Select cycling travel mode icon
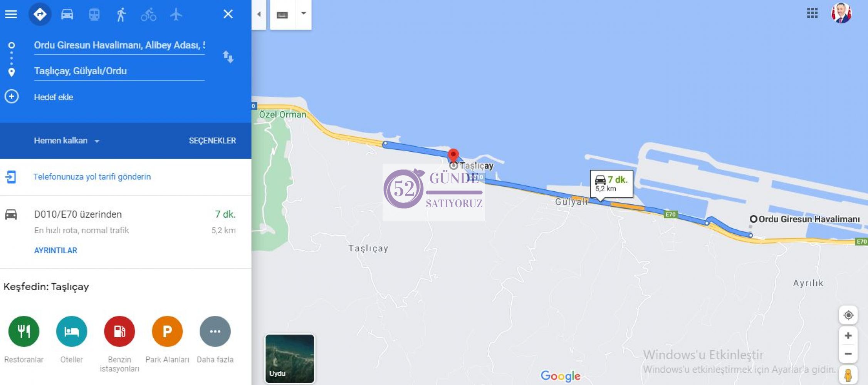This screenshot has height=385, width=868. 148,14
